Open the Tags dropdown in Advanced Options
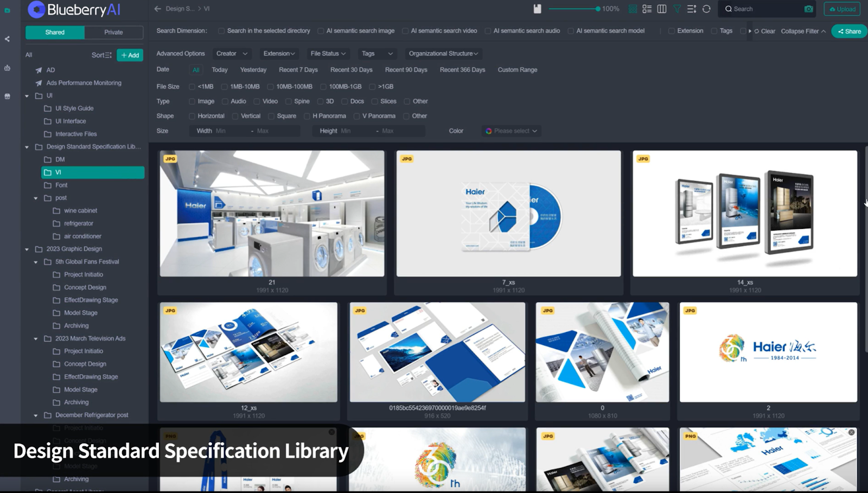Image resolution: width=868 pixels, height=493 pixels. [x=377, y=54]
